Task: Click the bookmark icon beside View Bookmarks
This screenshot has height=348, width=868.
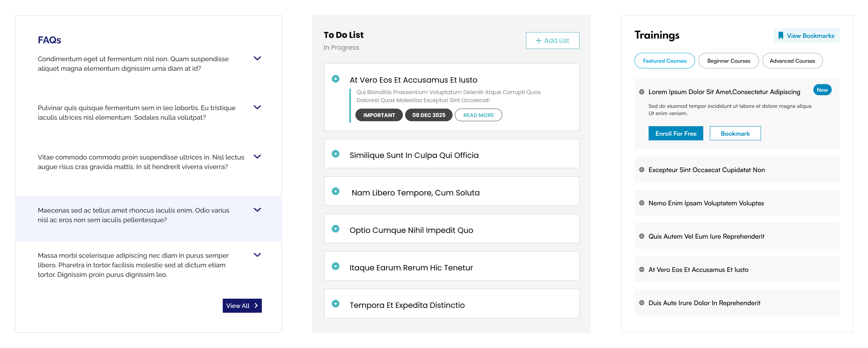Action: pos(781,35)
